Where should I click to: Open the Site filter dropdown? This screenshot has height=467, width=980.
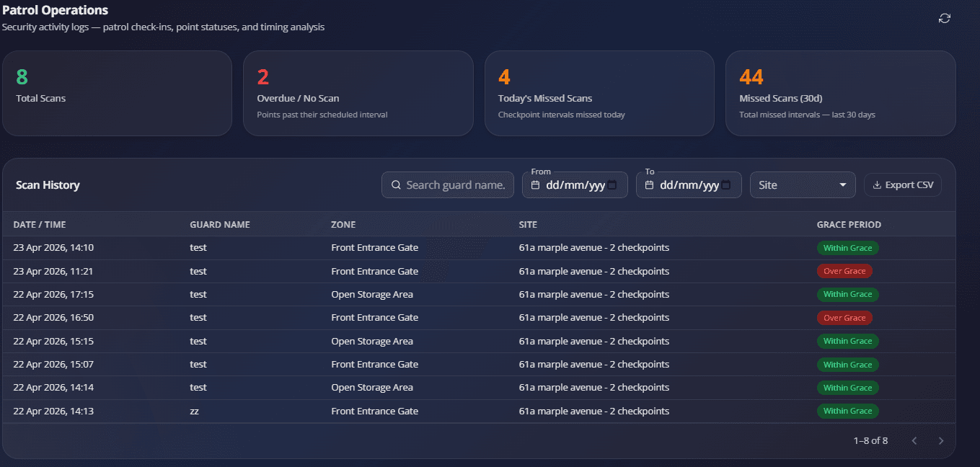802,184
